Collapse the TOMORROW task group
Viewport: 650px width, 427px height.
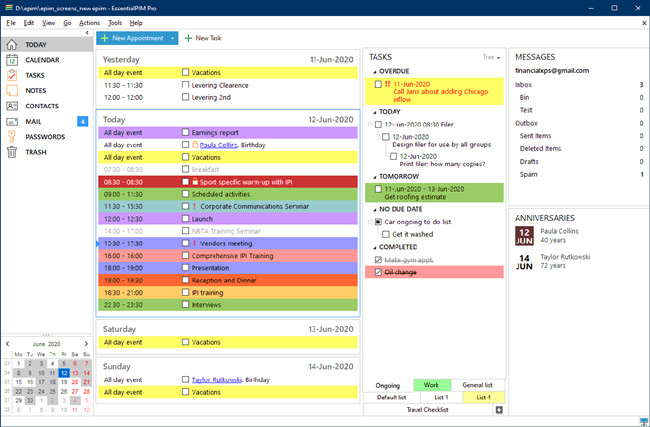pyautogui.click(x=375, y=177)
